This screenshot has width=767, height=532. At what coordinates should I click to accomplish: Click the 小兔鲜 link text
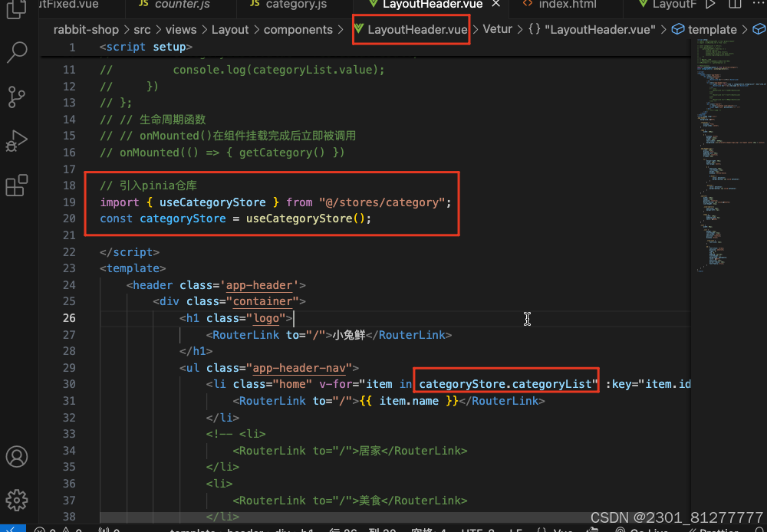click(349, 334)
